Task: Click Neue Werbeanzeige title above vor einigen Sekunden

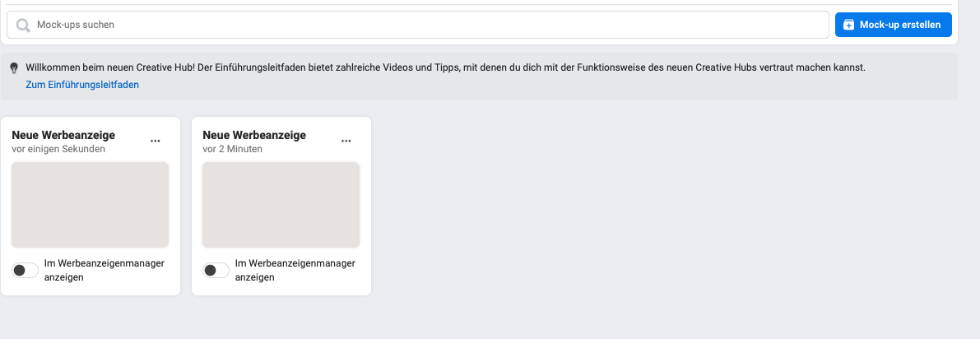Action: [x=63, y=135]
